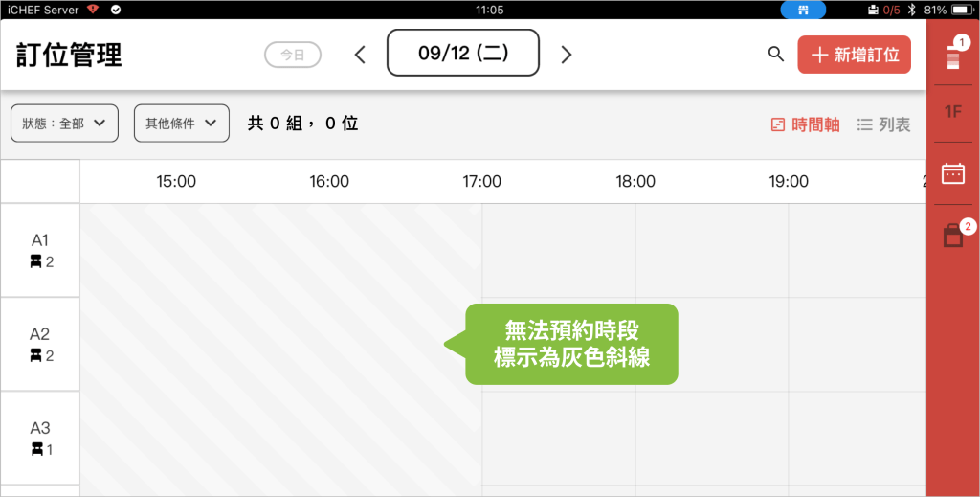
Task: Select the 1F floor icon in sidebar
Action: click(x=952, y=112)
